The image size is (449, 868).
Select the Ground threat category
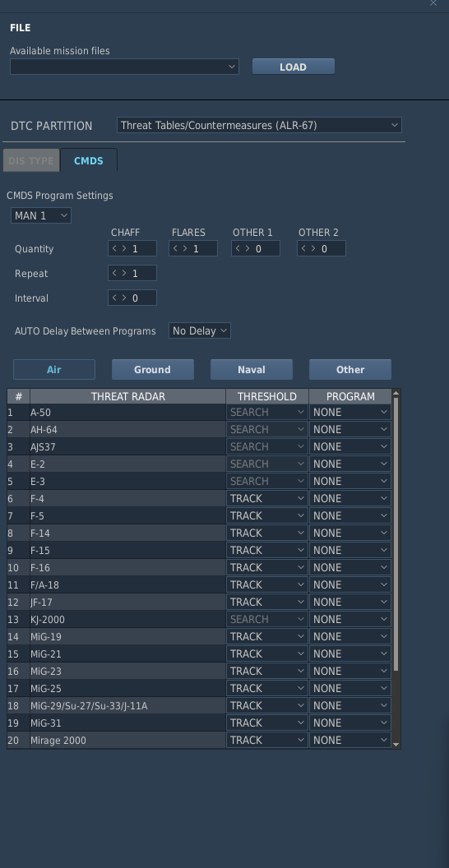(x=153, y=369)
